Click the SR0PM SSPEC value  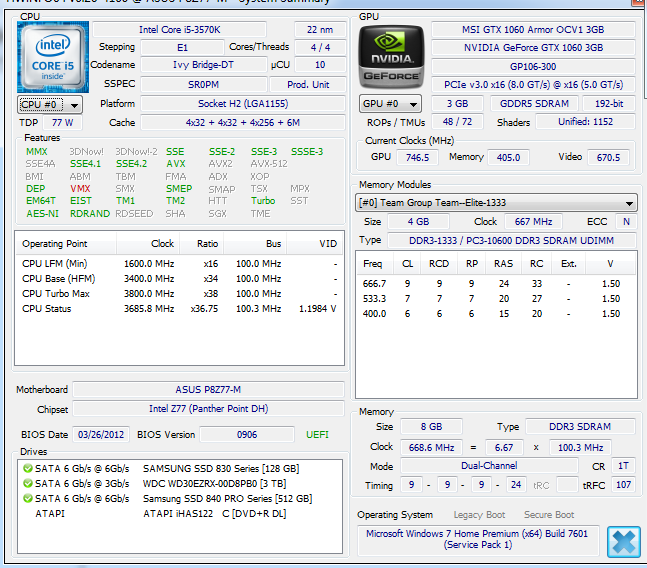[203, 85]
